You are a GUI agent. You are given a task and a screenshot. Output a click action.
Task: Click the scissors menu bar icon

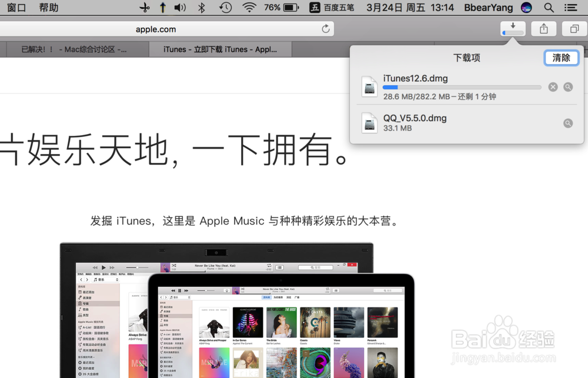click(145, 8)
